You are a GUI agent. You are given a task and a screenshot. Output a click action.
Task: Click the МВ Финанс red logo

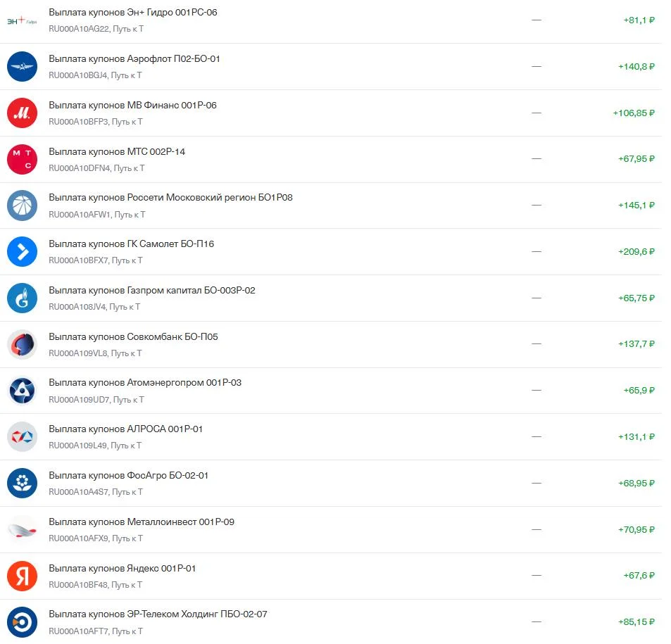[23, 113]
